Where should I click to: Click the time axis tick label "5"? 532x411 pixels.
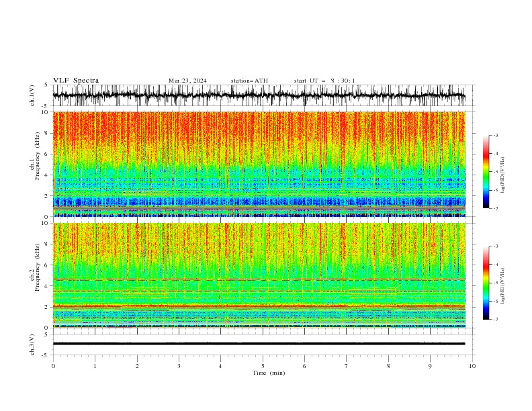pyautogui.click(x=263, y=366)
